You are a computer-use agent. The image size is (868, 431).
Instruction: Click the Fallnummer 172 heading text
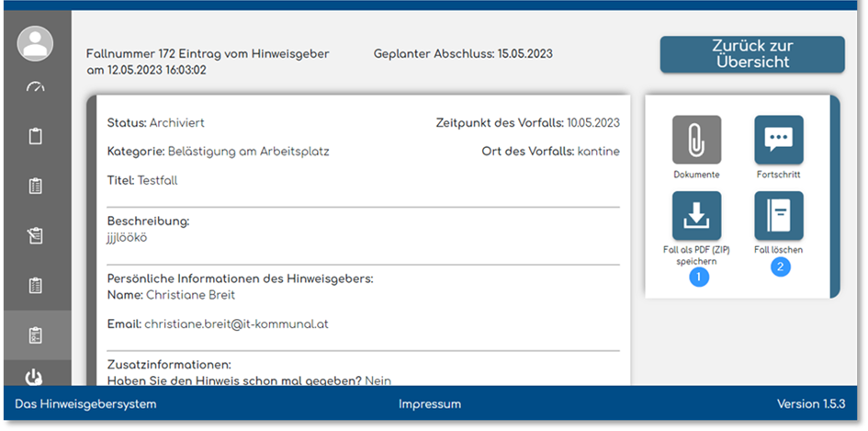[x=208, y=62]
